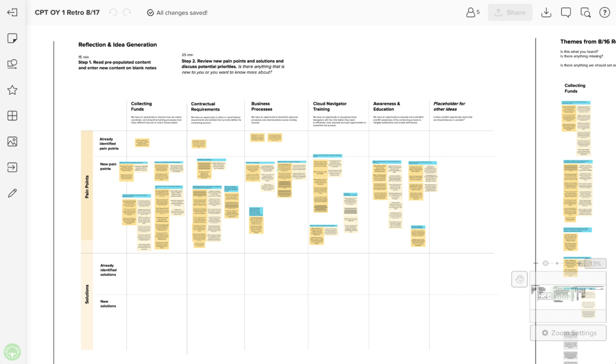Enable the hand pan mode
This screenshot has width=616, height=364.
tap(519, 279)
